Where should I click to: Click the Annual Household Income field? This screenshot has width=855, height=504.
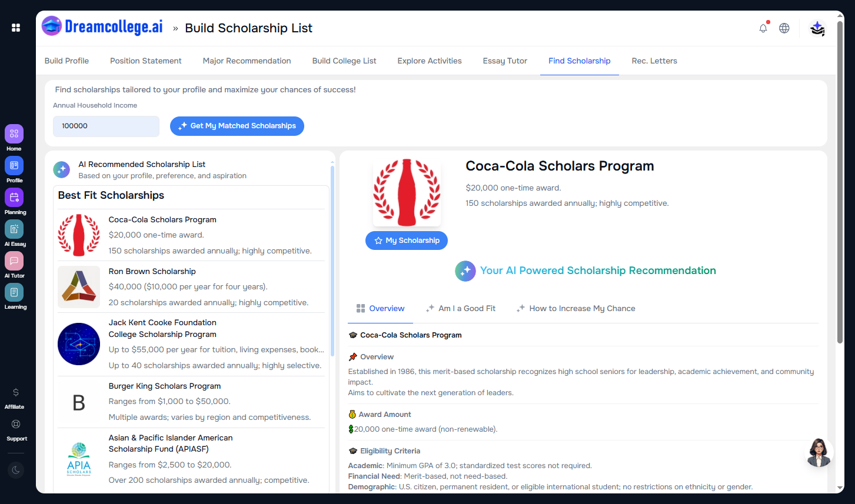106,126
